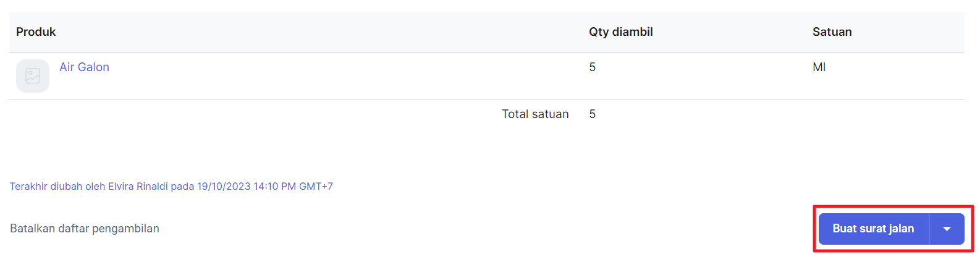Screen dimensions: 980x254
Task: Click the GMT+7 timezone text
Action: pyautogui.click(x=316, y=186)
